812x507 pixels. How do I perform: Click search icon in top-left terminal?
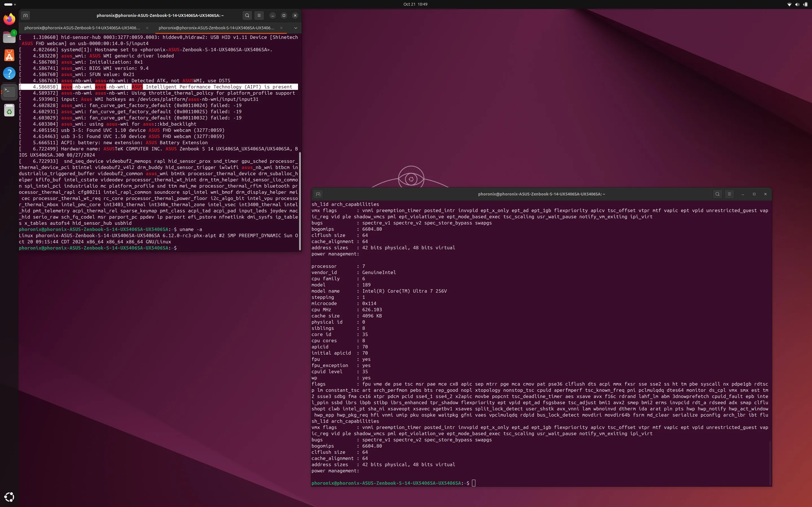tap(247, 15)
